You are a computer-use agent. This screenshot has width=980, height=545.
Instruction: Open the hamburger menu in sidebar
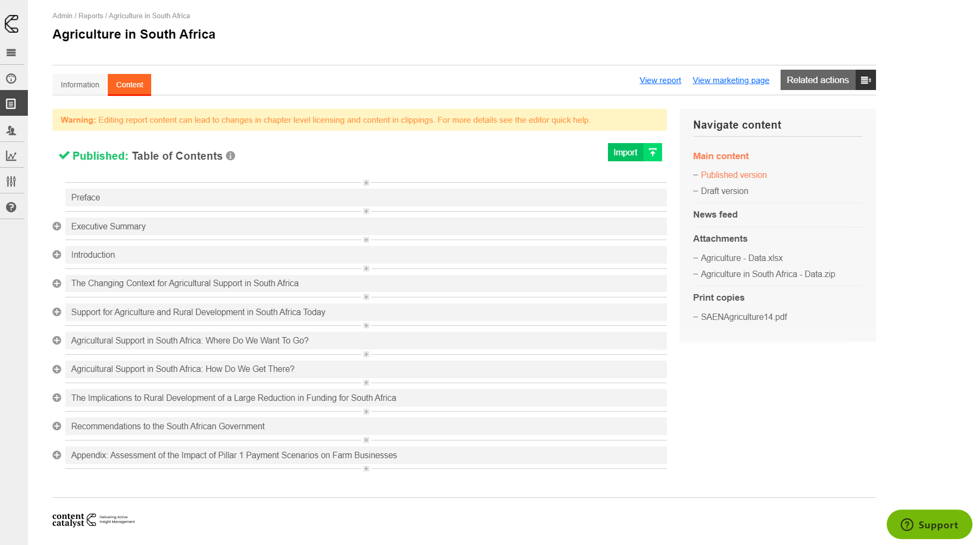(11, 53)
